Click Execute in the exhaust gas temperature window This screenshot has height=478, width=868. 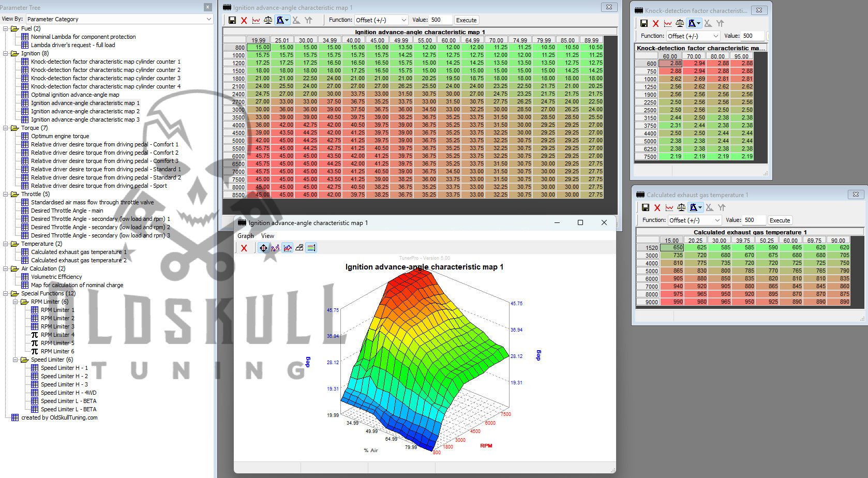coord(780,220)
